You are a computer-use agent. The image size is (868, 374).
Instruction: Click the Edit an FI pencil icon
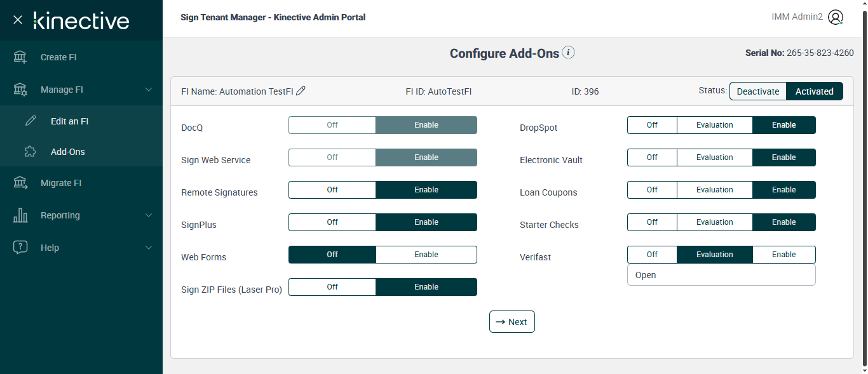(31, 121)
